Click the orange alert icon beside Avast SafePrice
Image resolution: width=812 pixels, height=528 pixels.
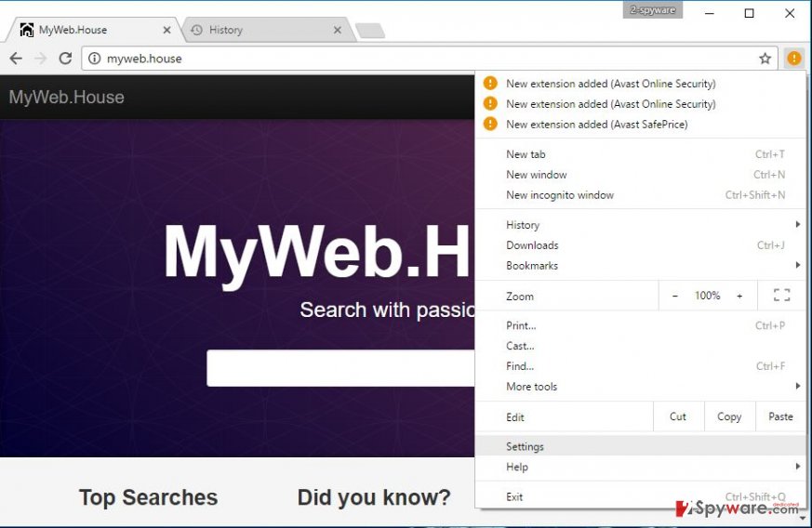(490, 125)
